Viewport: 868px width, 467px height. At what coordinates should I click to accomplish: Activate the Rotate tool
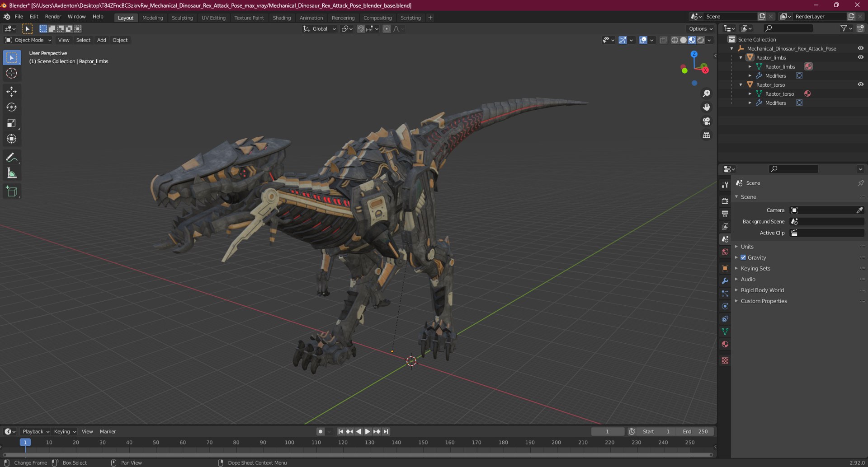12,107
